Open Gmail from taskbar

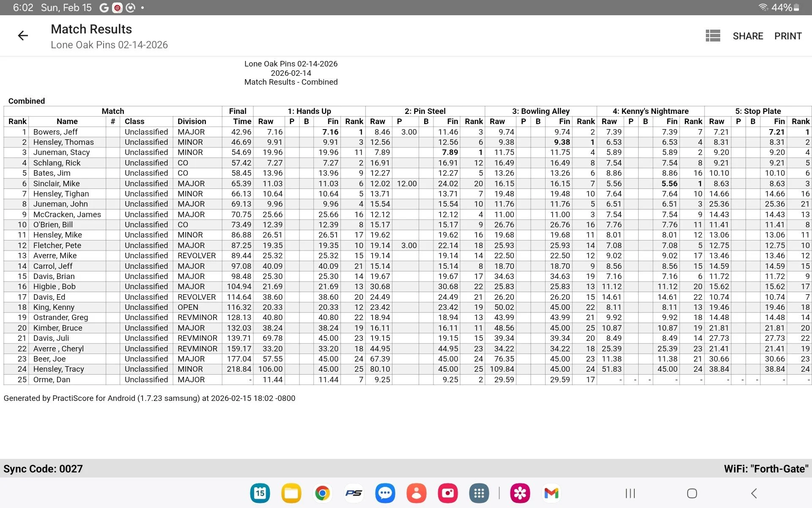pos(551,493)
